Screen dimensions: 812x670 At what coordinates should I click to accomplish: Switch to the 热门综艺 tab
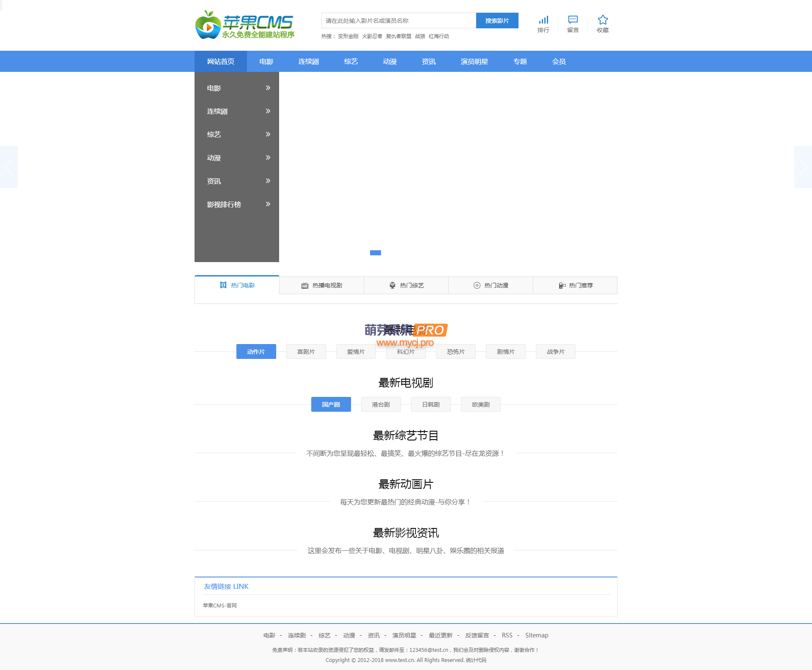(406, 285)
